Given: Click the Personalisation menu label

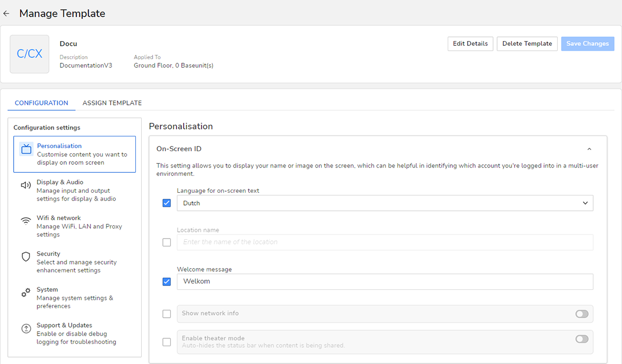Looking at the screenshot, I should point(59,146).
